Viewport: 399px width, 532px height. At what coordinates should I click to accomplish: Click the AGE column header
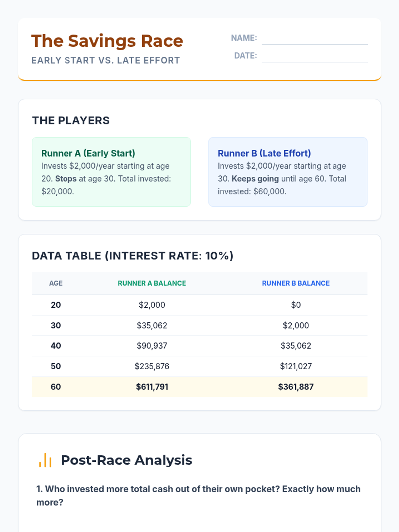56,283
